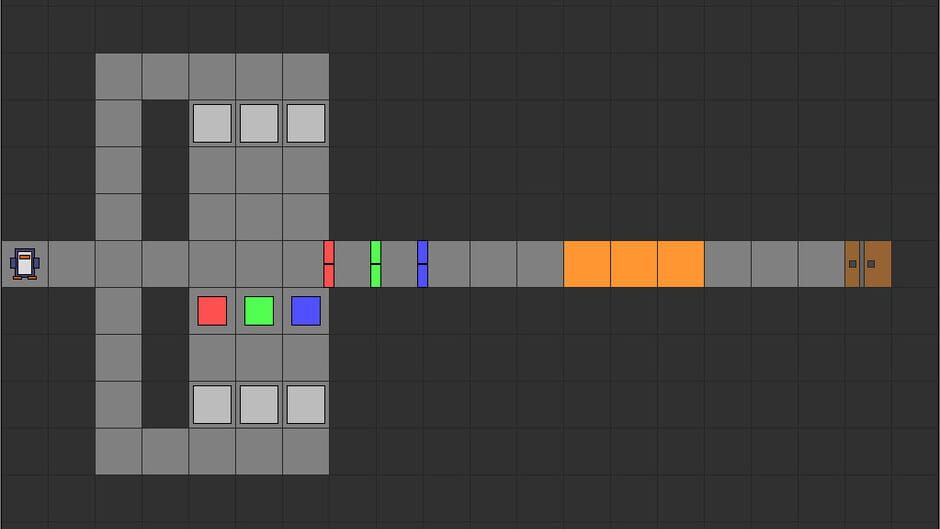940x529 pixels.
Task: Select the bottom-row right light gray box
Action: tap(306, 405)
